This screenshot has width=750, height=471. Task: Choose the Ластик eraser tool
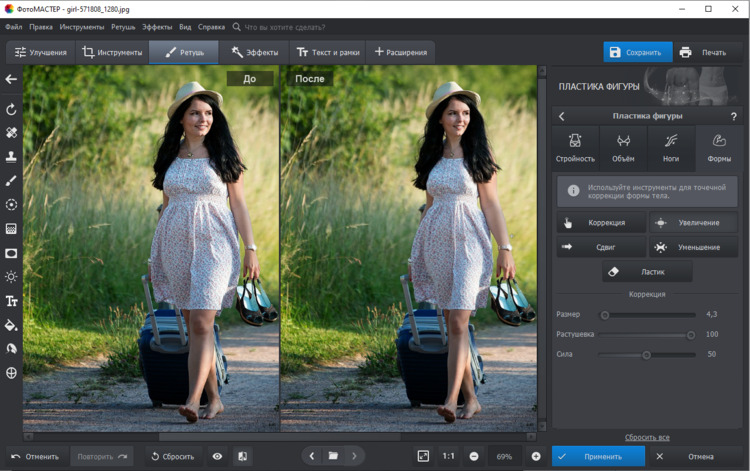(647, 271)
